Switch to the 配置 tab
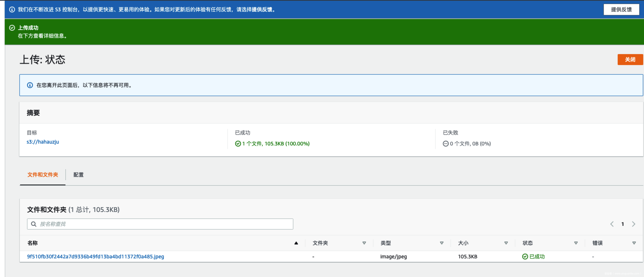This screenshot has height=277, width=644. (x=78, y=175)
